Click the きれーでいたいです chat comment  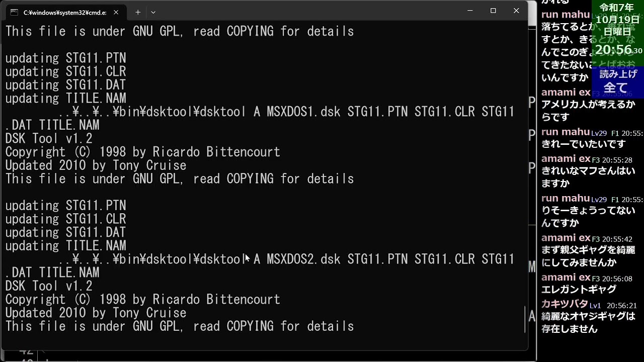click(x=583, y=144)
